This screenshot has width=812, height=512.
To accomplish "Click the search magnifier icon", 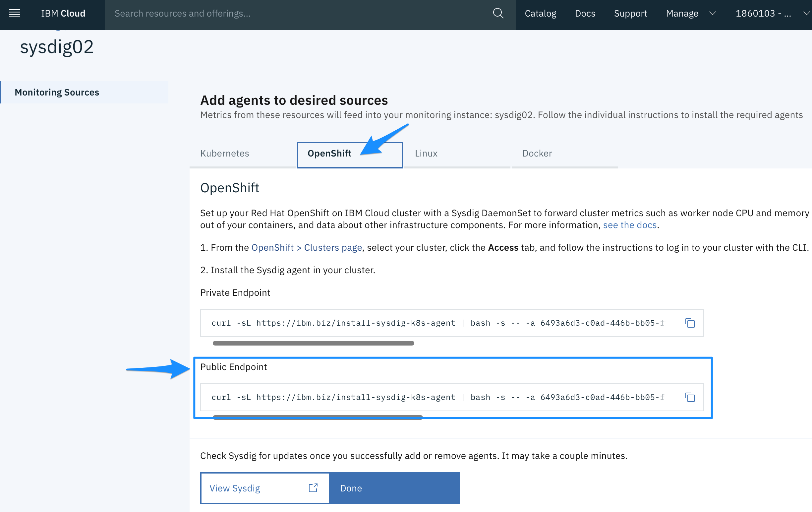I will point(498,14).
